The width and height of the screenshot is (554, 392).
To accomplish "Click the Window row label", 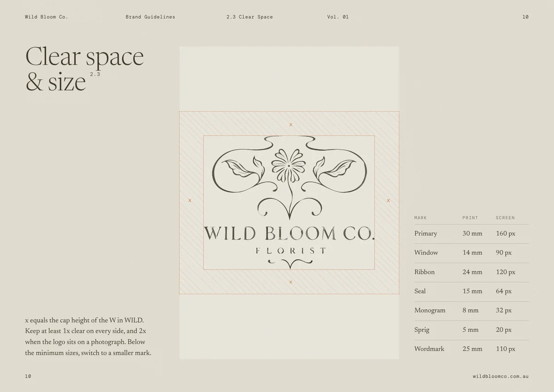I will pos(426,253).
